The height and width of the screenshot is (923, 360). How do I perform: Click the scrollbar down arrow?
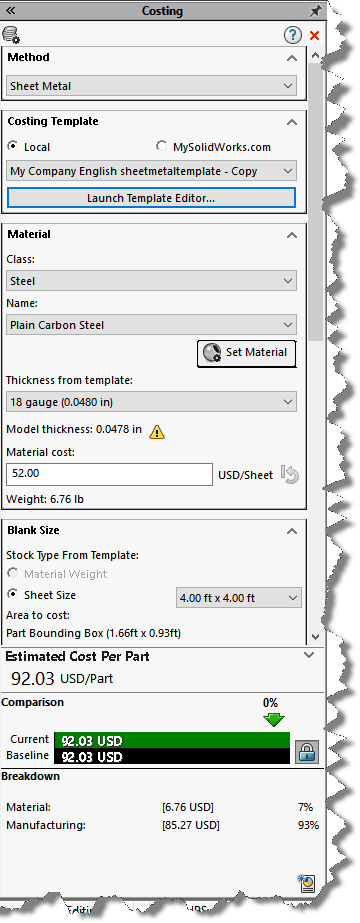click(315, 636)
